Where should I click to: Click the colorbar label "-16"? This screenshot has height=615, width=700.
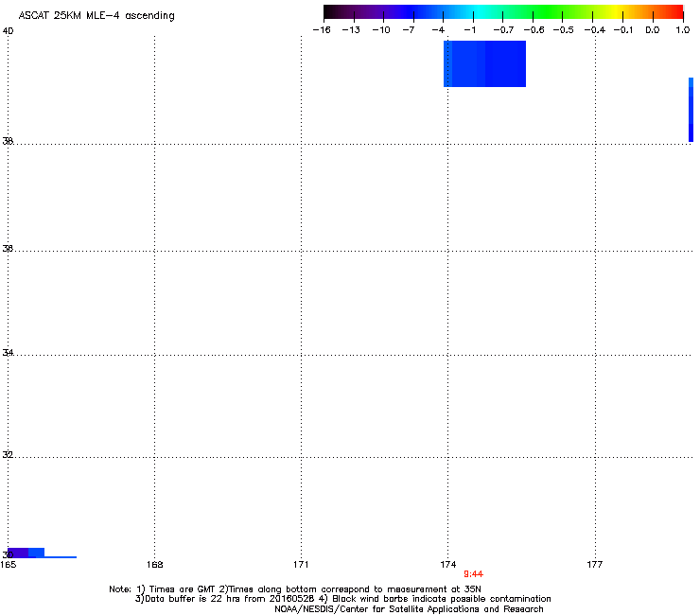pos(322,30)
